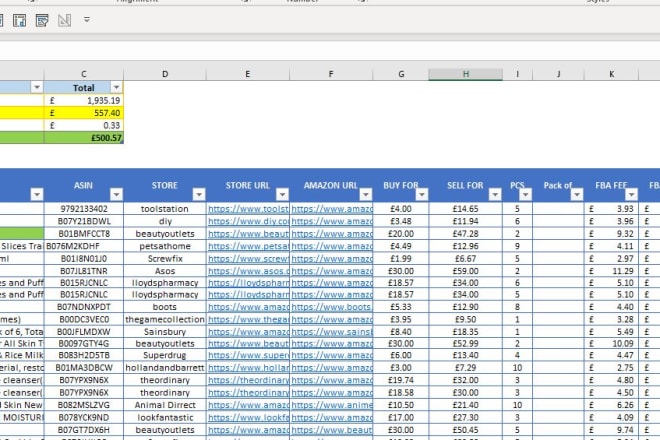660x440 pixels.
Task: Select ASIN cell B076M2KDHF
Action: coord(84,246)
